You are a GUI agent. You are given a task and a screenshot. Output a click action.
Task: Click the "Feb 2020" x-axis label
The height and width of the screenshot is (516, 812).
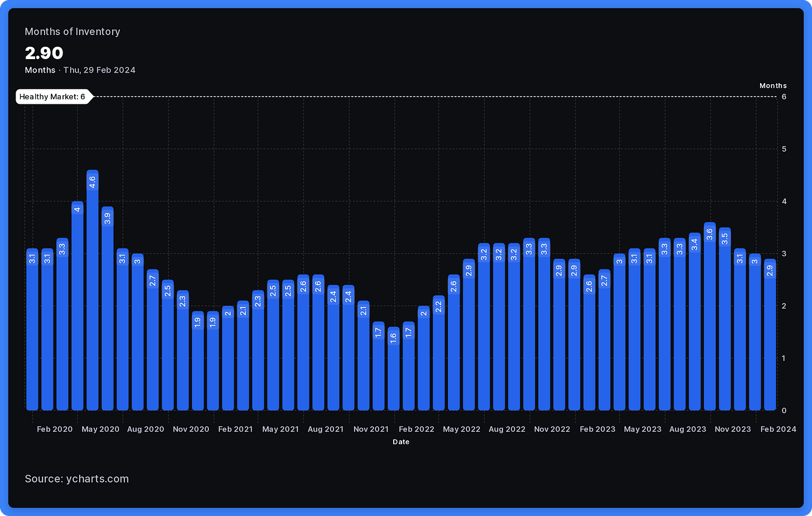55,429
